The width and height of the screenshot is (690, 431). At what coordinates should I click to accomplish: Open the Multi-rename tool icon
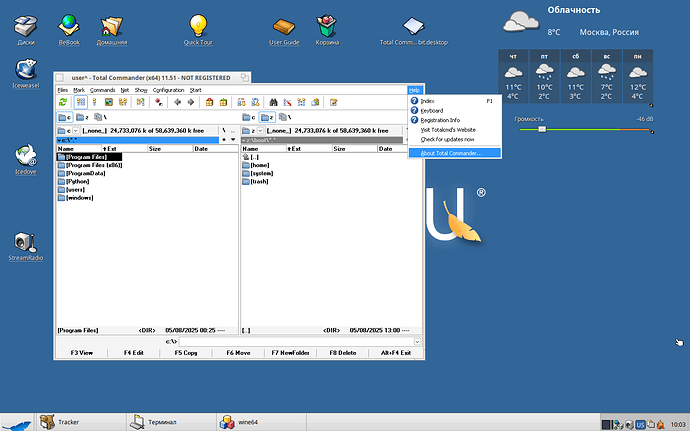pos(287,102)
